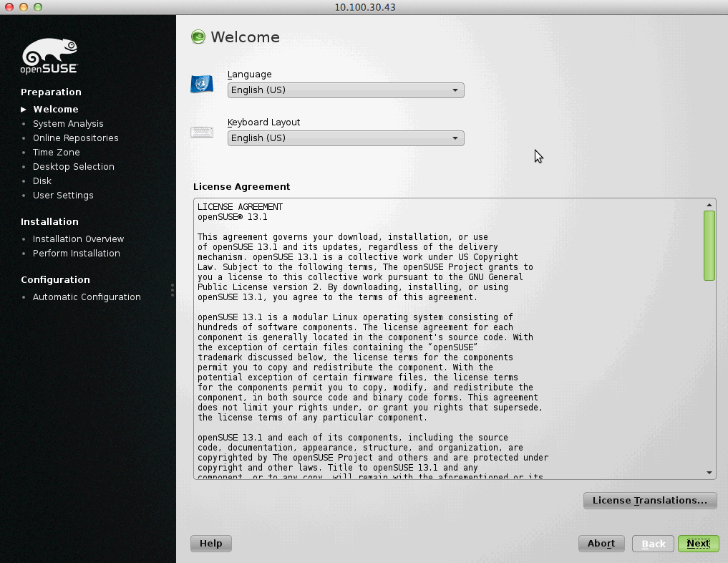728x563 pixels.
Task: Open the Keyboard Layout dropdown
Action: tap(346, 138)
